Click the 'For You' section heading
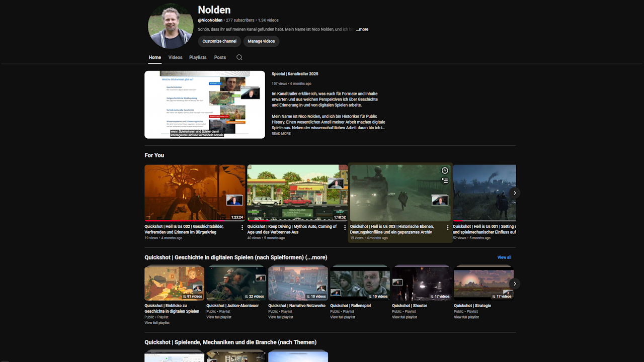Viewport: 644px width, 362px height. pyautogui.click(x=154, y=155)
